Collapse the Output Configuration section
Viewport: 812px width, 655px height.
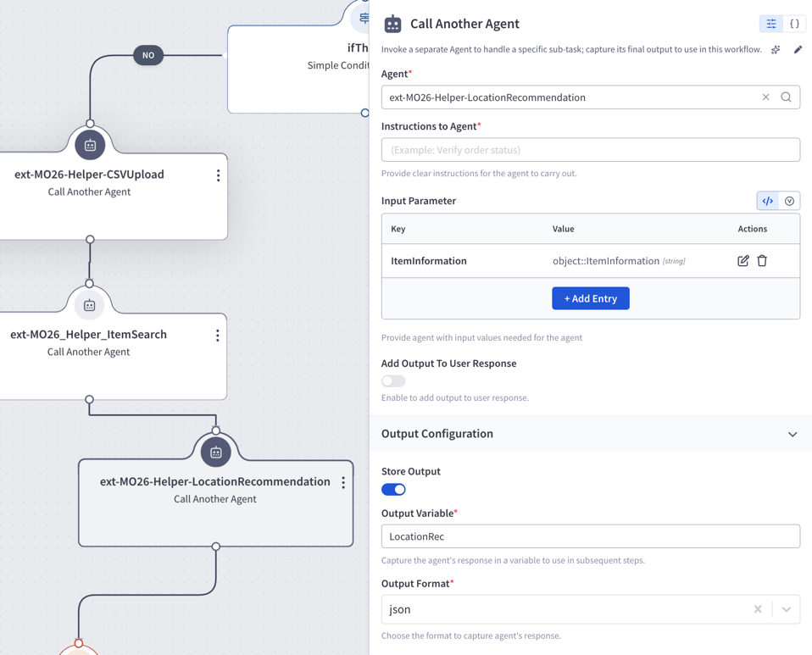click(793, 434)
